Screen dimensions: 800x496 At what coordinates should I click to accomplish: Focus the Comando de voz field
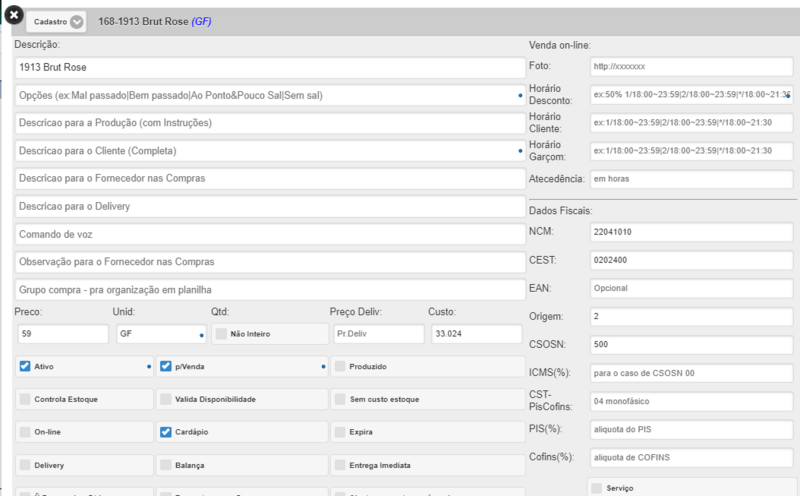coord(270,234)
